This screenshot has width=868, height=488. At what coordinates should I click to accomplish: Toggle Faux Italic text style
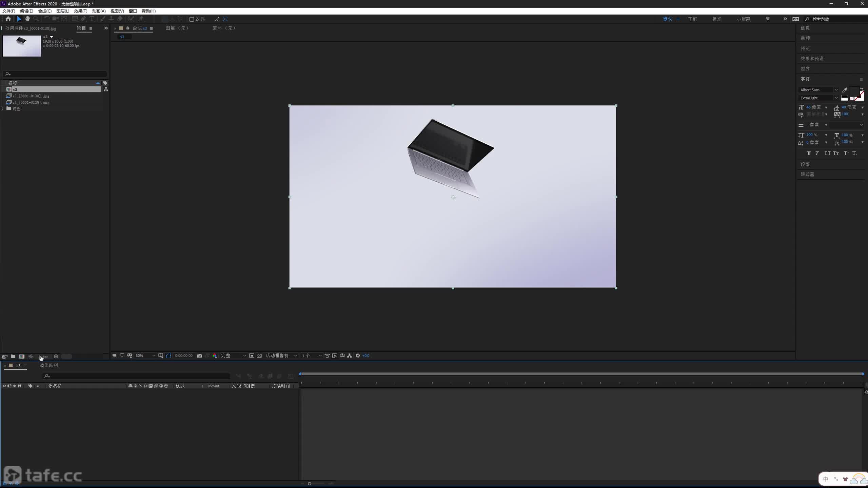point(817,153)
